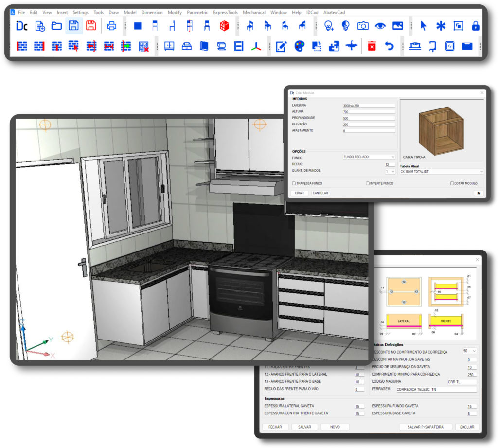The width and height of the screenshot is (498, 448).
Task: Open the color palette icon
Action: (299, 46)
